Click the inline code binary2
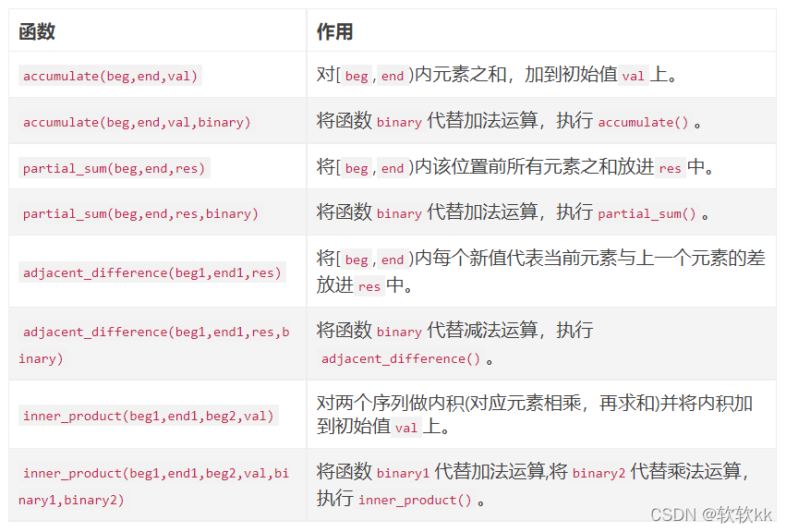786x532 pixels. pos(599,473)
